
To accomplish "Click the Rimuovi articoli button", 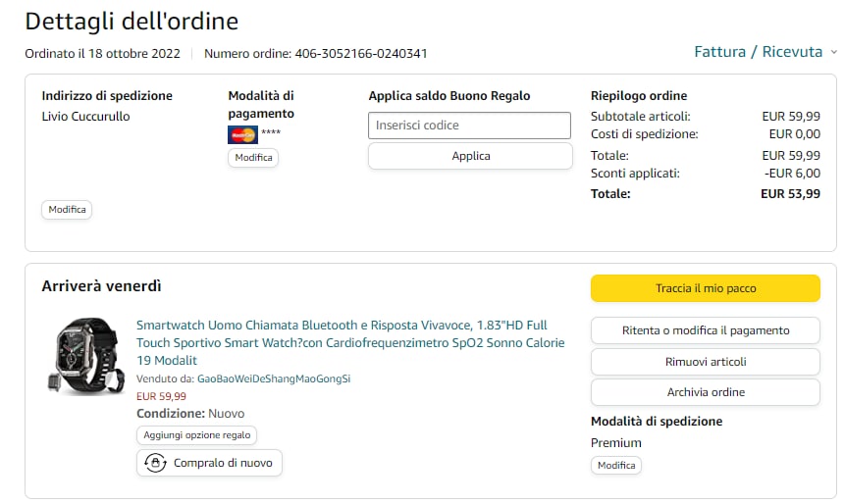I will coord(705,362).
